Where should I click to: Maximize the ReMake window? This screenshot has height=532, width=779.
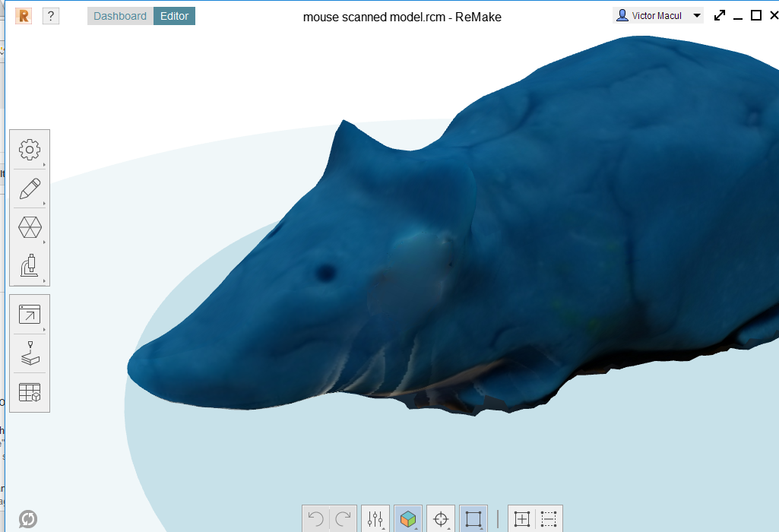point(756,15)
